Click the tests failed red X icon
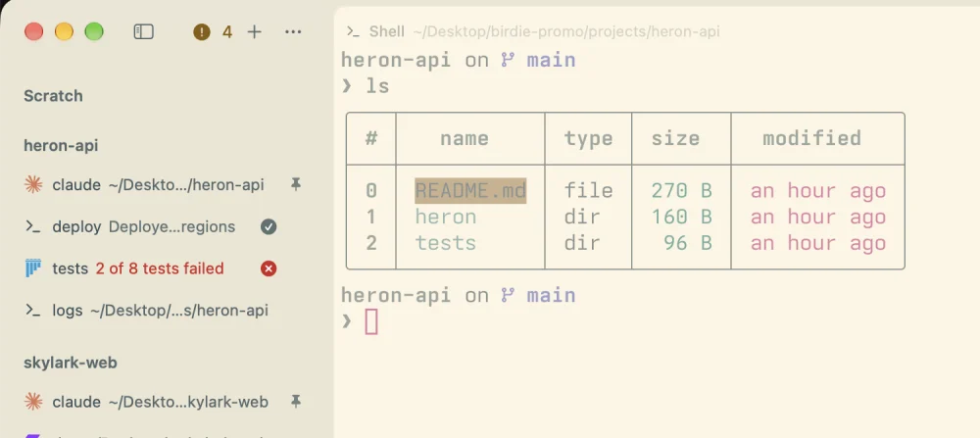980x438 pixels. coord(269,268)
